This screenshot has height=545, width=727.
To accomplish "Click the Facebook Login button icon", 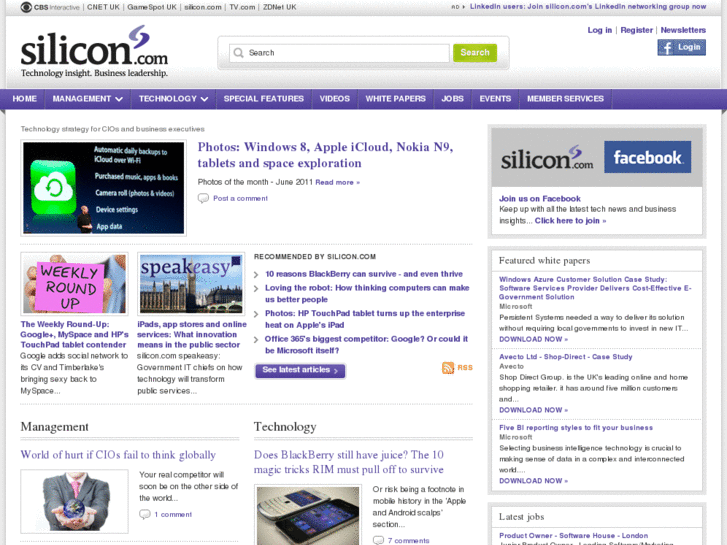I will click(682, 47).
